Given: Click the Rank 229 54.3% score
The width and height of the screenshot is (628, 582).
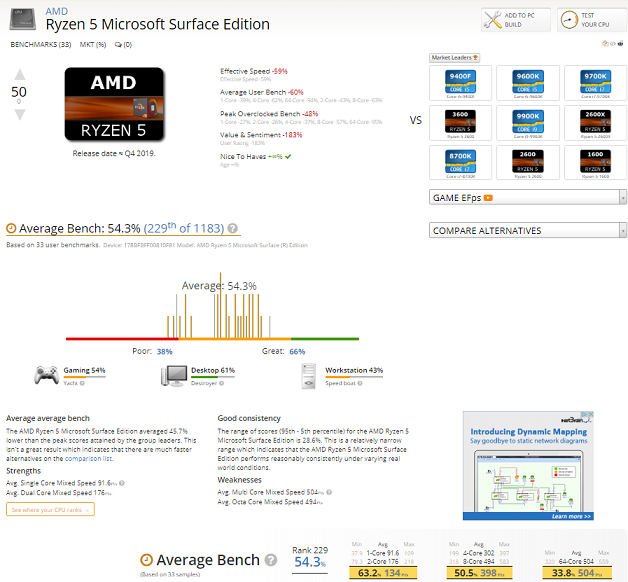Looking at the screenshot, I should (310, 558).
